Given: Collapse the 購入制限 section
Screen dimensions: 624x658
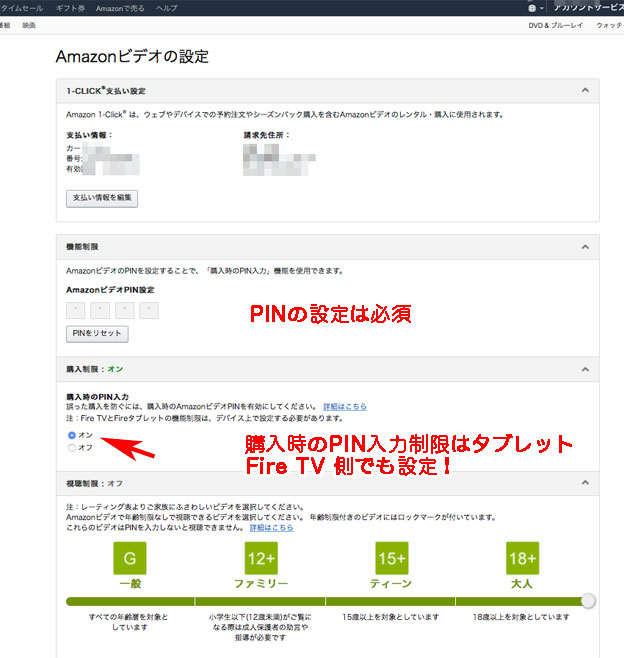Looking at the screenshot, I should pyautogui.click(x=585, y=369).
